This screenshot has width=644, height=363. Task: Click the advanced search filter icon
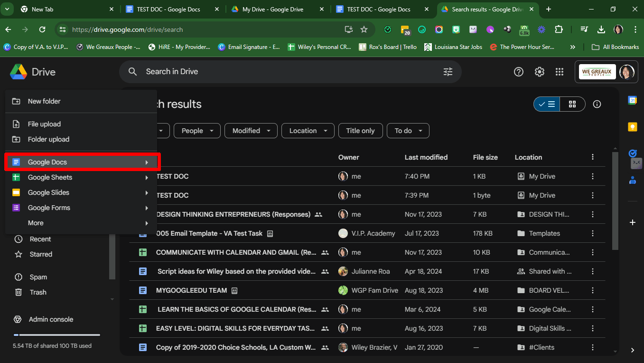448,72
